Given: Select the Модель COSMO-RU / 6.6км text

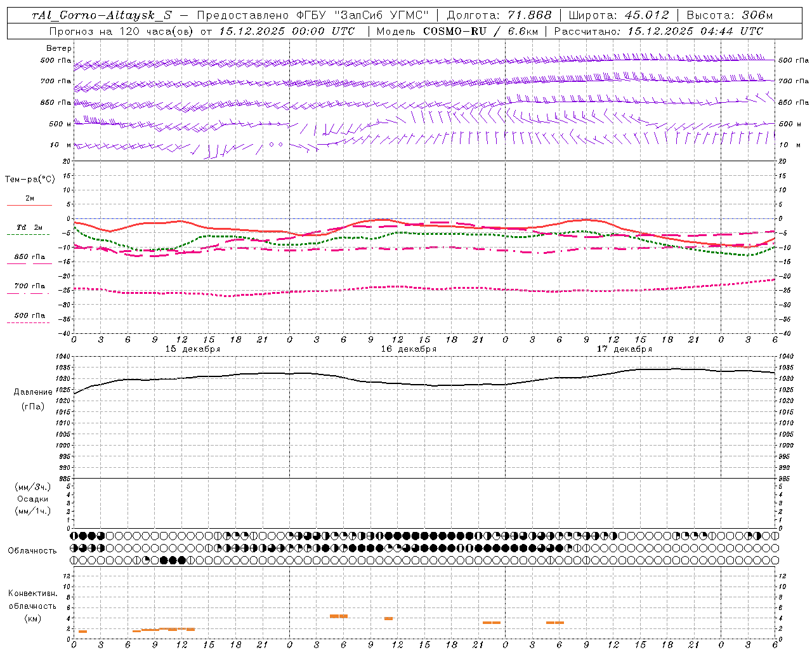Looking at the screenshot, I should pyautogui.click(x=457, y=31).
